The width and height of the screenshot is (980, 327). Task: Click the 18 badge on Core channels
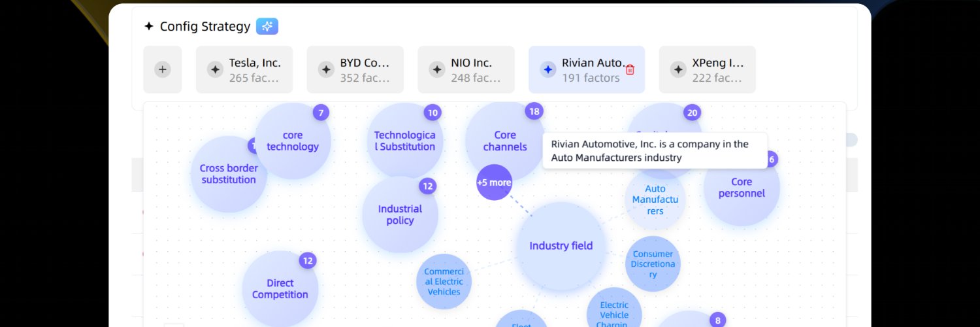[534, 111]
